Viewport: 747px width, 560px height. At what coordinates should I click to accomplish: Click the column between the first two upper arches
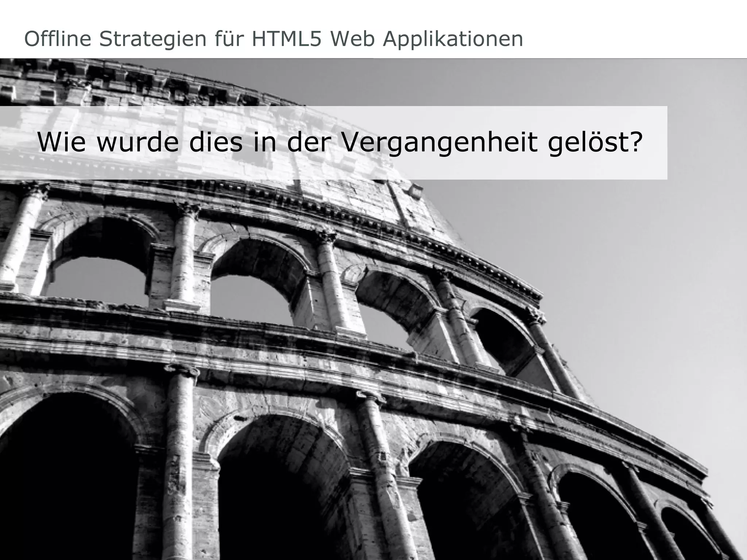tap(184, 255)
